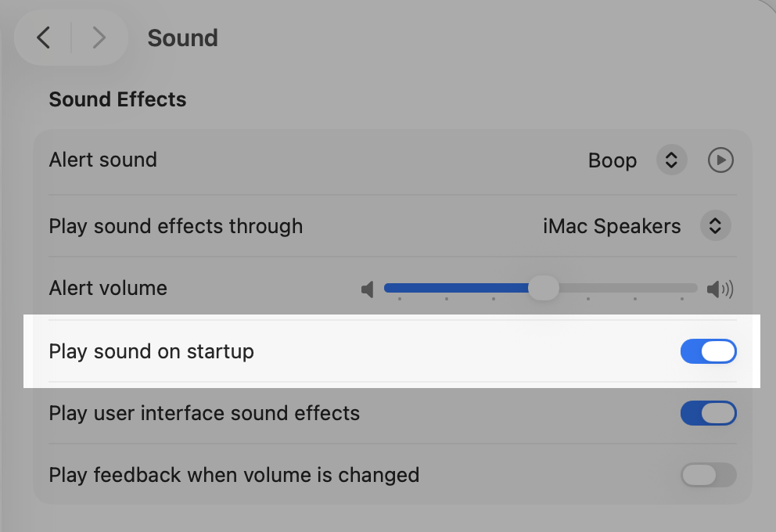Viewport: 776px width, 532px height.
Task: Click the up-down arrows beside Boop
Action: pyautogui.click(x=670, y=160)
